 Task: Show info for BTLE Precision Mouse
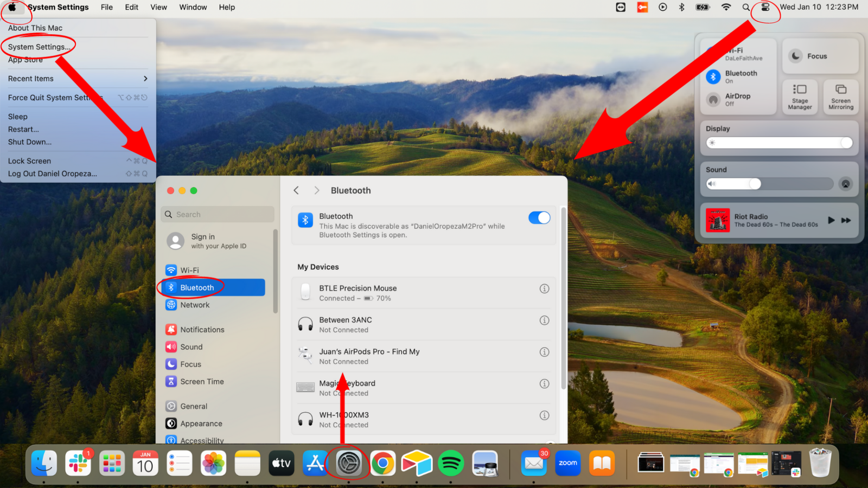tap(544, 288)
